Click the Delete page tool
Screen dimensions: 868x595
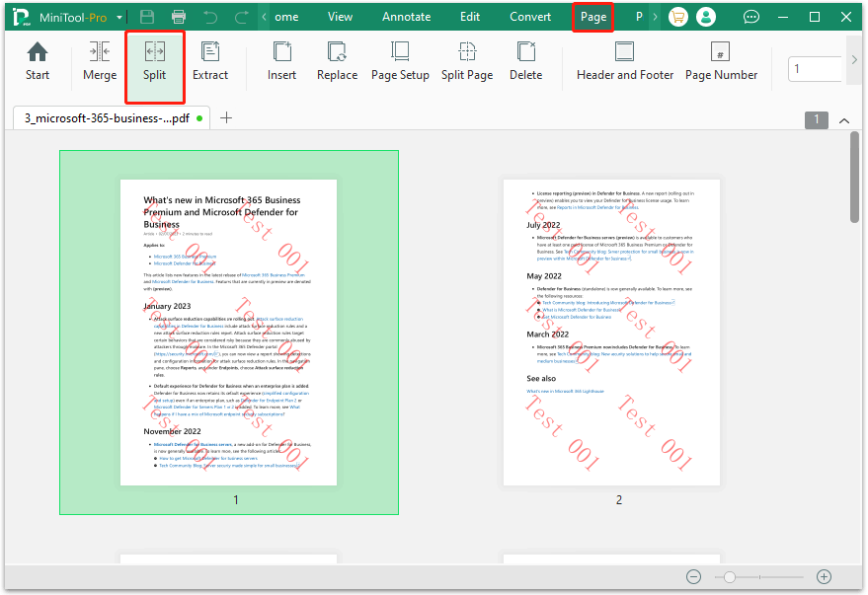[526, 61]
